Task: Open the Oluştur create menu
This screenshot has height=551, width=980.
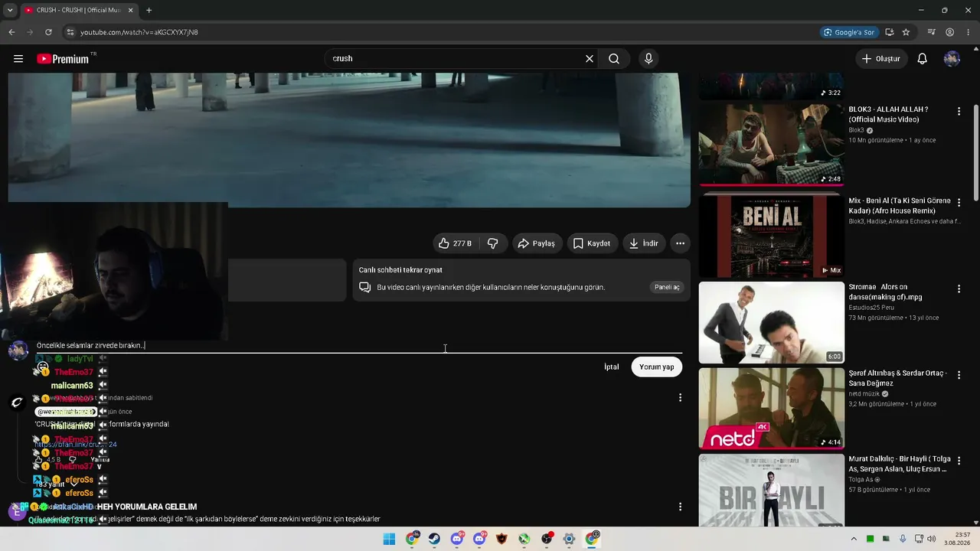Action: click(x=881, y=59)
